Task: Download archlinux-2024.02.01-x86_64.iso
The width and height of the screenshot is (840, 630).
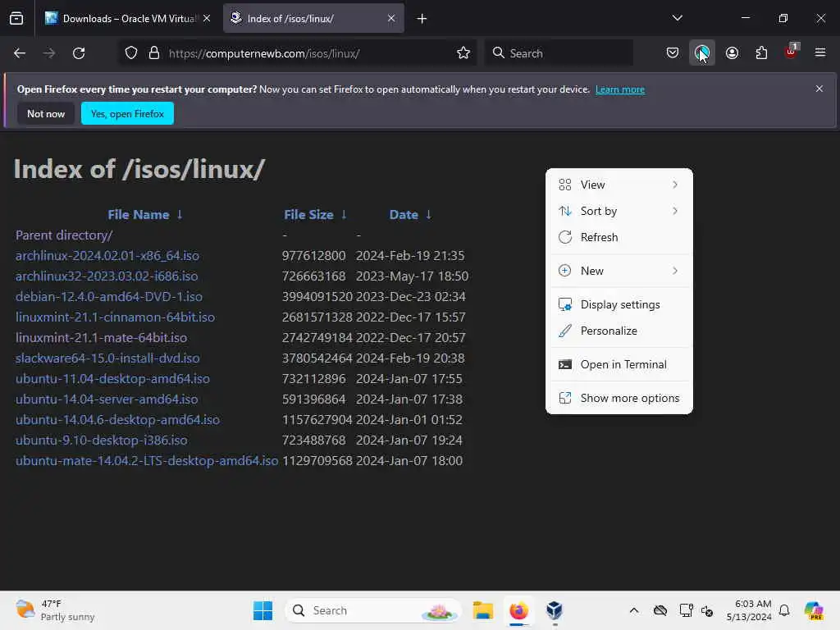Action: tap(107, 256)
